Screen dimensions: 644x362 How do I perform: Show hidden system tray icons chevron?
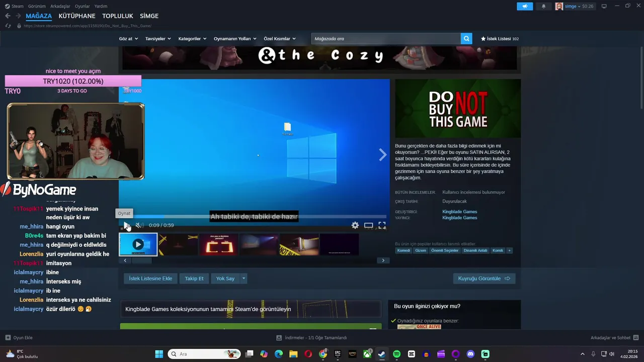tap(583, 354)
